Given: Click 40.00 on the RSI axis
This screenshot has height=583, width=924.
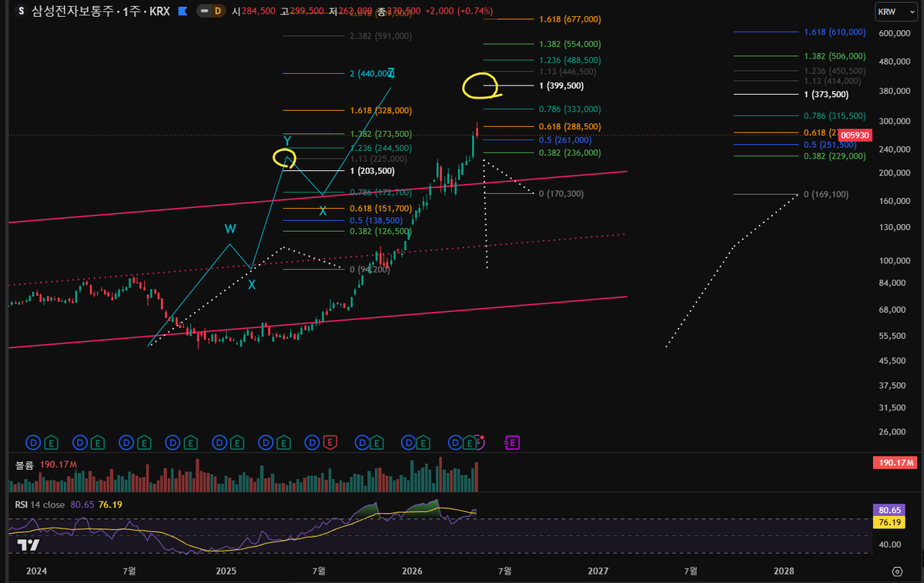Looking at the screenshot, I should point(890,544).
